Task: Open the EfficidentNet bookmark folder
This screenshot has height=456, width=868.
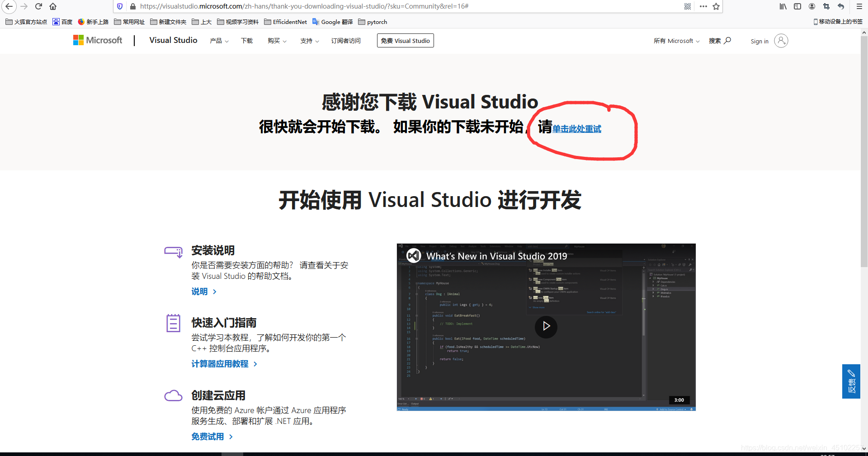Action: point(285,22)
